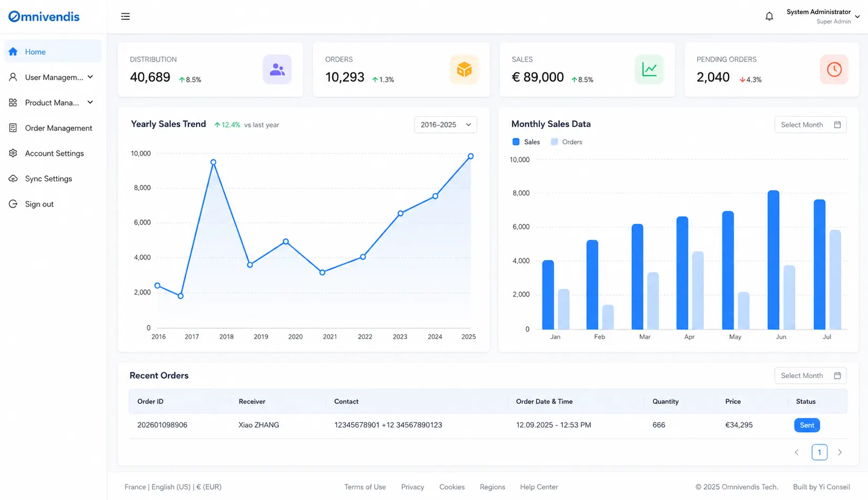Click France | English (US) | € (EUR) selector
This screenshot has height=500, width=868.
[x=173, y=487]
